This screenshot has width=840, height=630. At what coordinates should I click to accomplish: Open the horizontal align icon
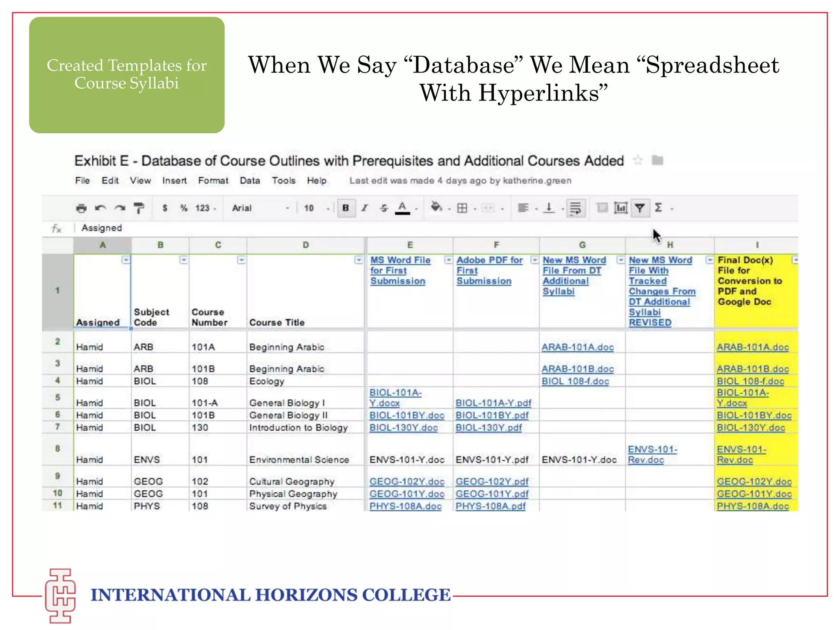pos(523,208)
